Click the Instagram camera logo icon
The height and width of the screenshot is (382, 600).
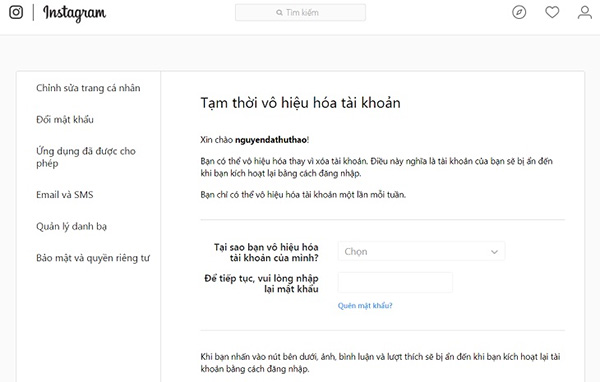[x=16, y=12]
